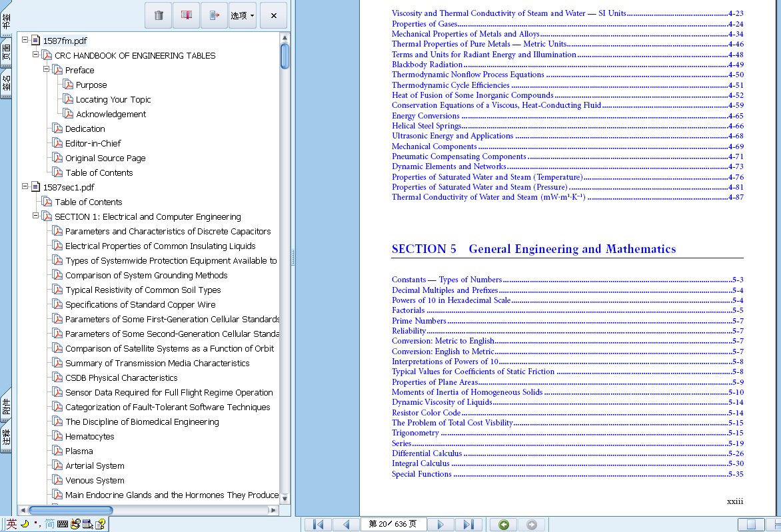Click the Venous System bookmark icon
The image size is (781, 532).
[58, 480]
